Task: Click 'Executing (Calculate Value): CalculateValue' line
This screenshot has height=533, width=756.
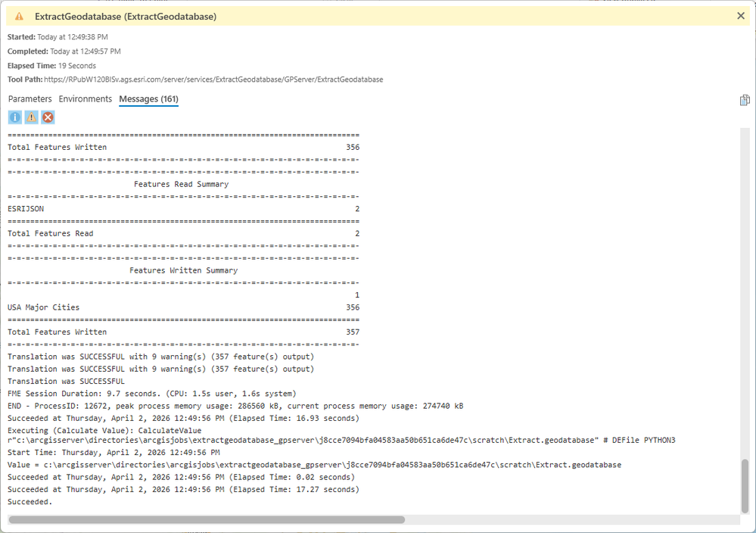Action: [x=104, y=430]
